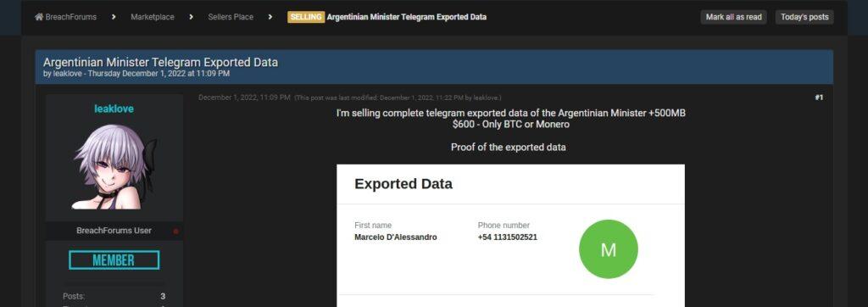Viewport: 868px width, 307px height.
Task: Click leaklove author link under the thread title
Action: click(x=69, y=74)
